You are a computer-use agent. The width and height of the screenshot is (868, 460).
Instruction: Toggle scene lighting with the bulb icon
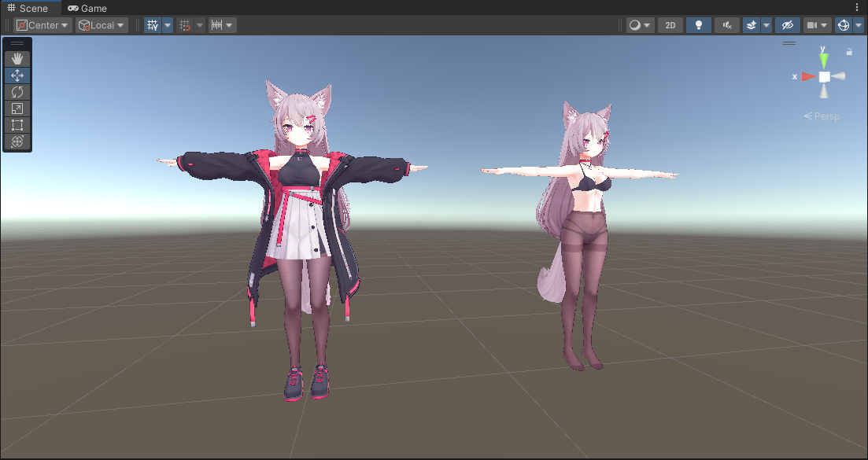tap(698, 25)
